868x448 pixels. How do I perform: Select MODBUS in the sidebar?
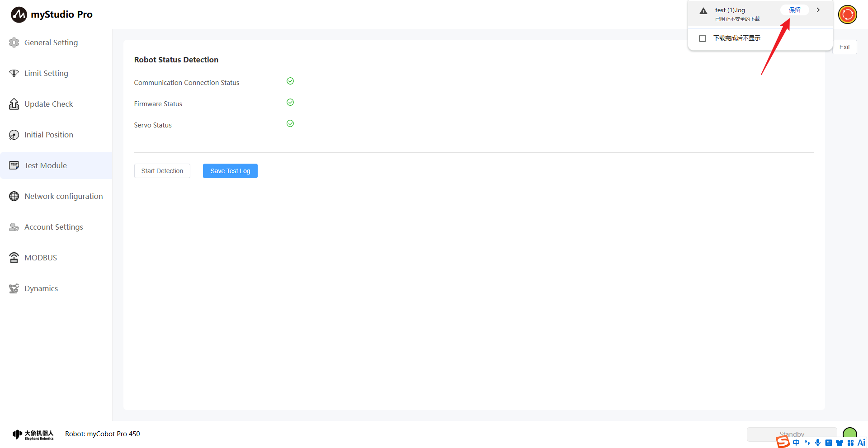pos(41,258)
